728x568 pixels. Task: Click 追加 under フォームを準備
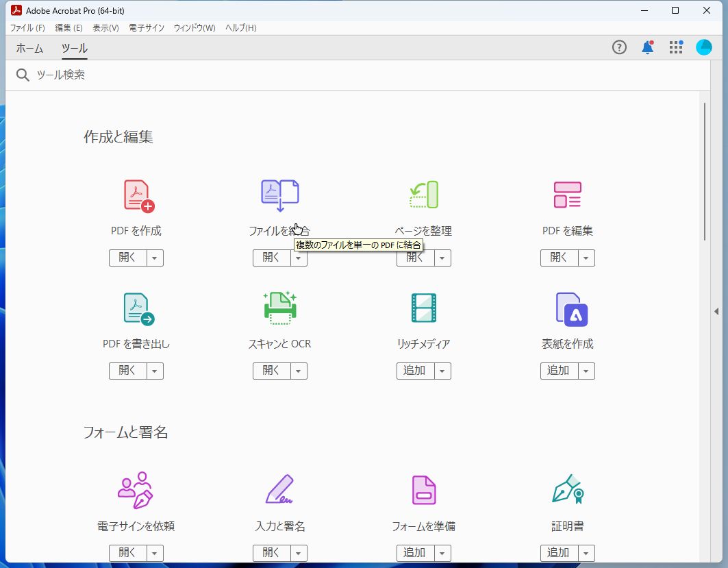414,552
